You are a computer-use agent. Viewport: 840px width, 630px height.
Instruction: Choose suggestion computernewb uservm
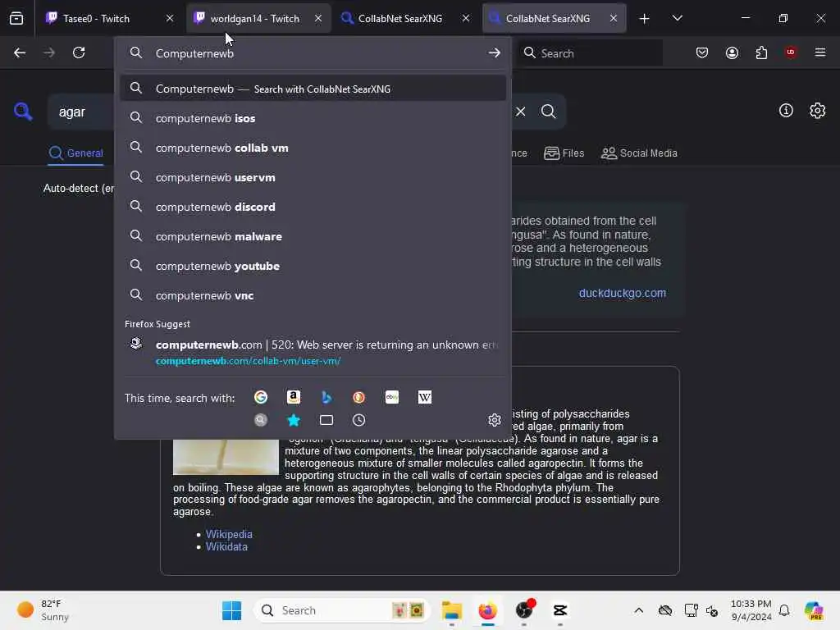point(313,177)
